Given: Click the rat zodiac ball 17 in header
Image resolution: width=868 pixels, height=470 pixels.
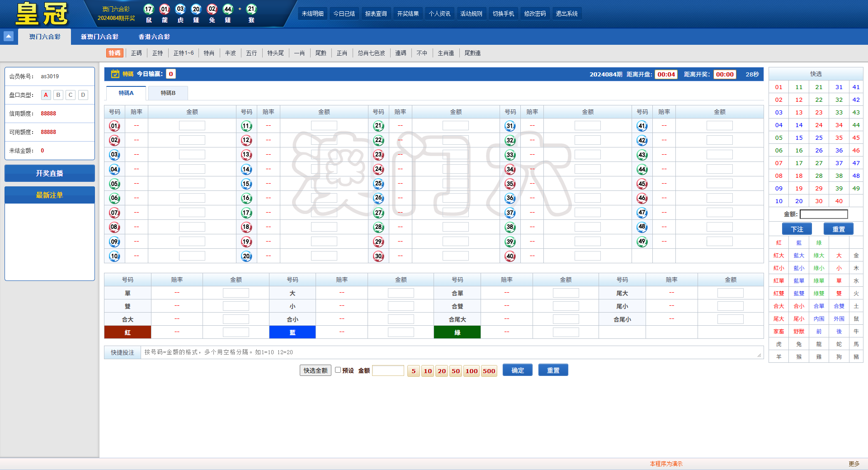Looking at the screenshot, I should coord(148,8).
